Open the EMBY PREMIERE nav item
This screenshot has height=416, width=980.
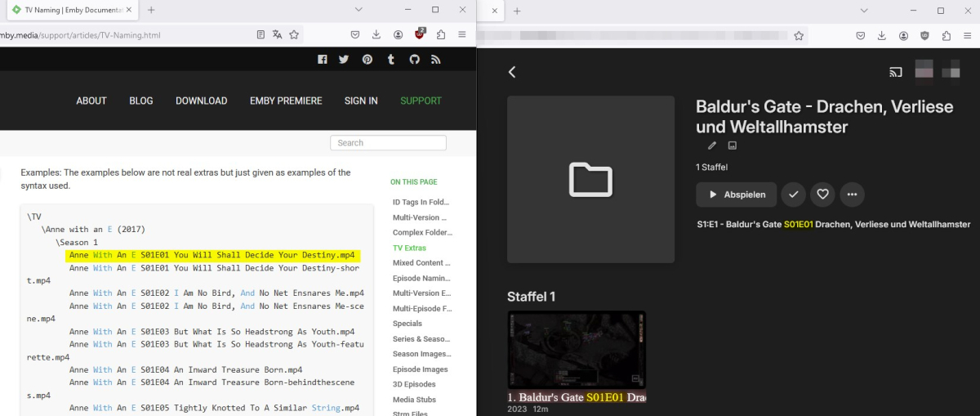click(286, 101)
